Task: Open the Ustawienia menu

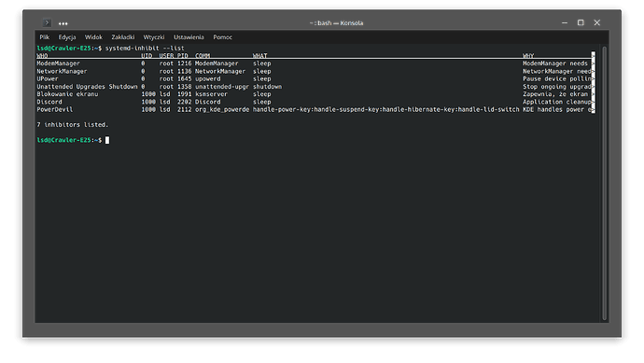Action: click(x=189, y=37)
